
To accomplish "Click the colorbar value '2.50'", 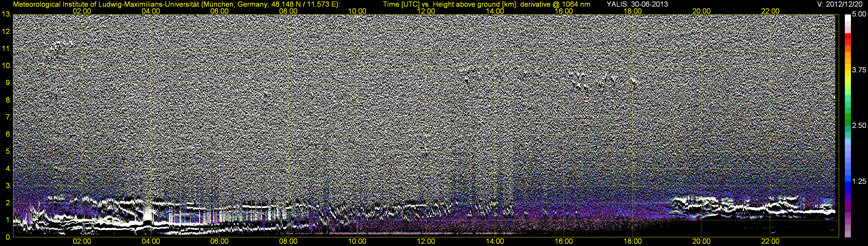I will click(859, 126).
